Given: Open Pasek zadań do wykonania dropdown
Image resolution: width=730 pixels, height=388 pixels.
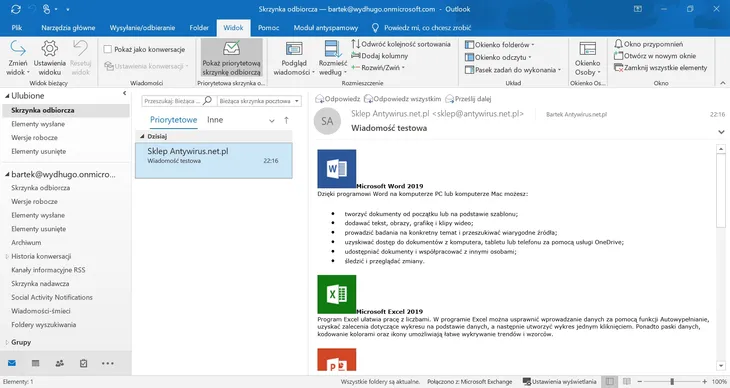Looking at the screenshot, I should click(513, 70).
